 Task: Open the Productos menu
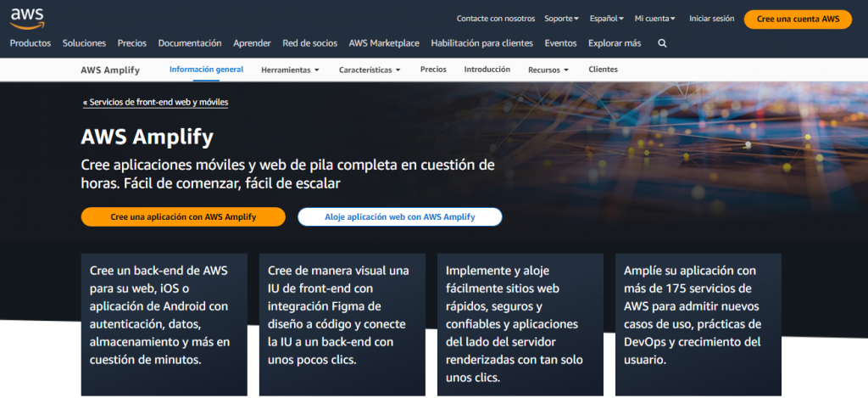[x=31, y=43]
